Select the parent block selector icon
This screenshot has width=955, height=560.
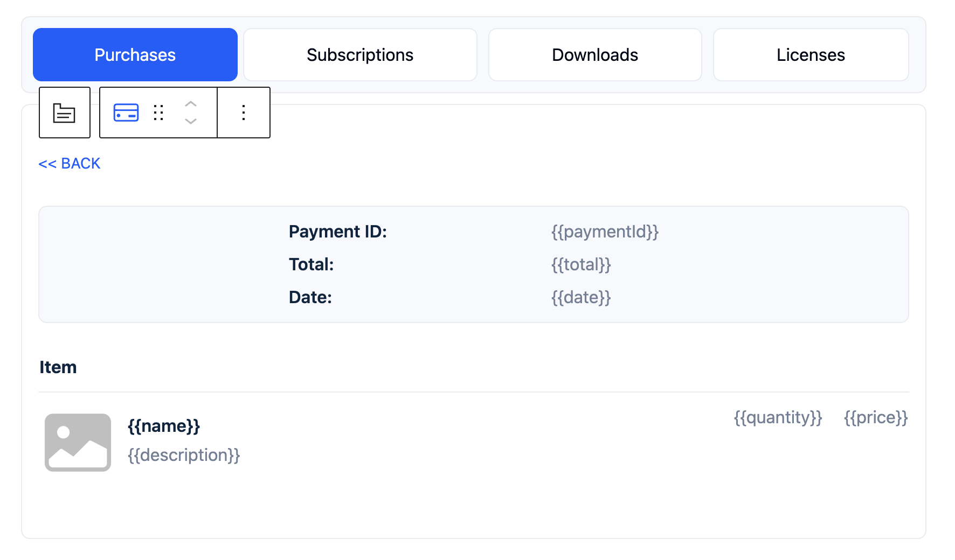[64, 113]
